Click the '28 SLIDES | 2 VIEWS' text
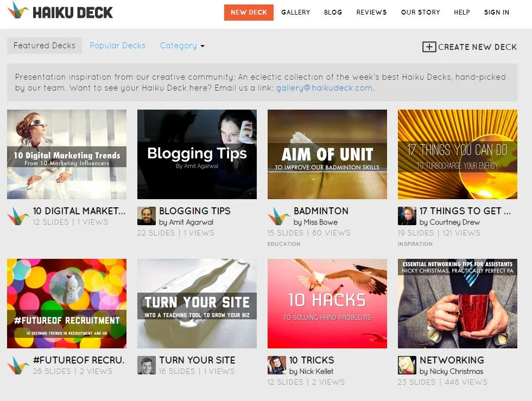 click(73, 372)
